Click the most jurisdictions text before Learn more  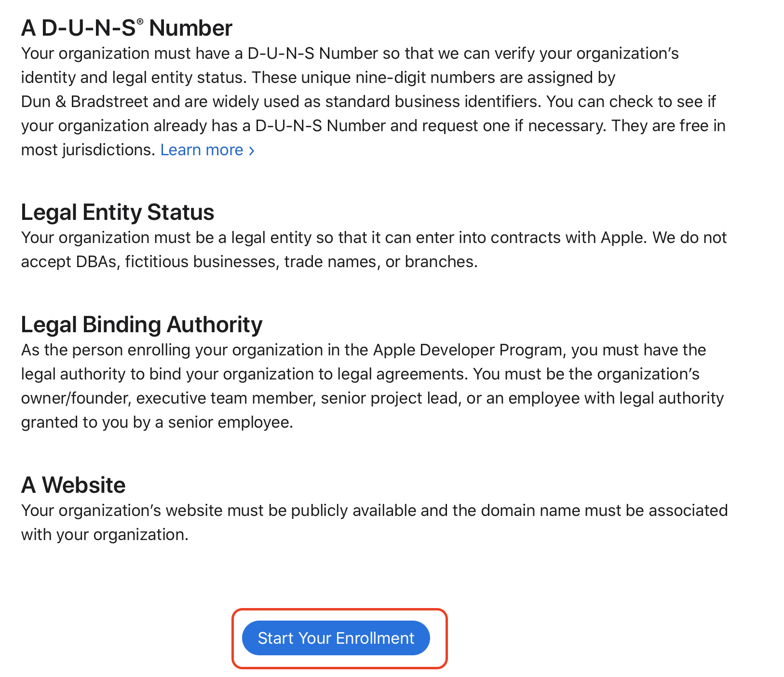pos(88,150)
